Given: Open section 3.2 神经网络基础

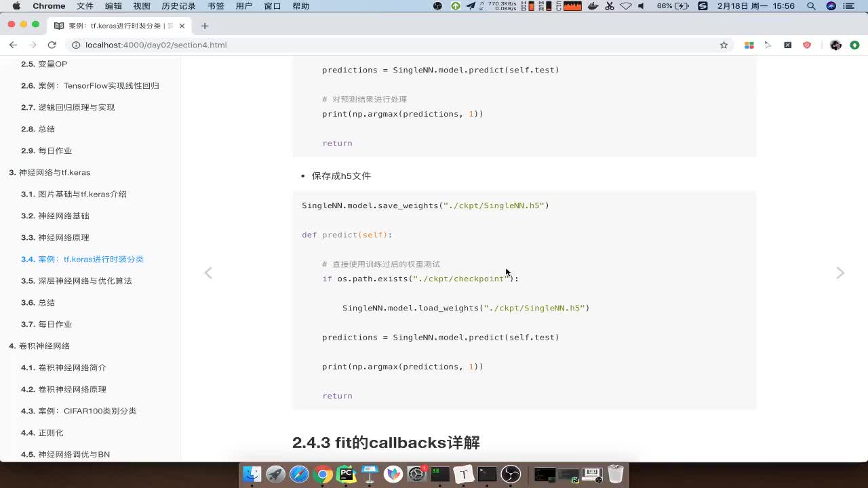Looking at the screenshot, I should click(55, 216).
